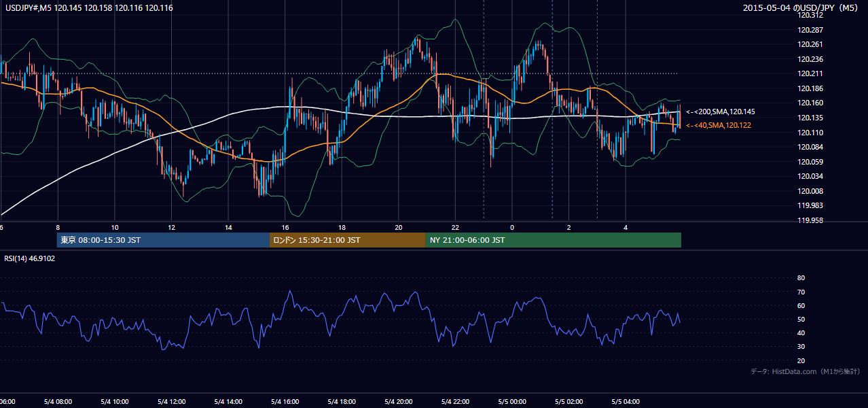Click the RSI 40 level label
The height and width of the screenshot is (408, 868).
pyautogui.click(x=801, y=333)
